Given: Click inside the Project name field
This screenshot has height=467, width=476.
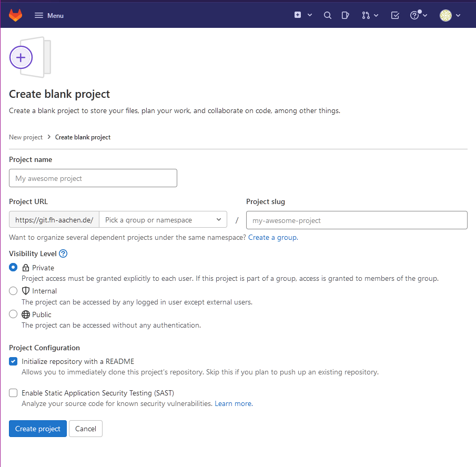Looking at the screenshot, I should point(93,178).
